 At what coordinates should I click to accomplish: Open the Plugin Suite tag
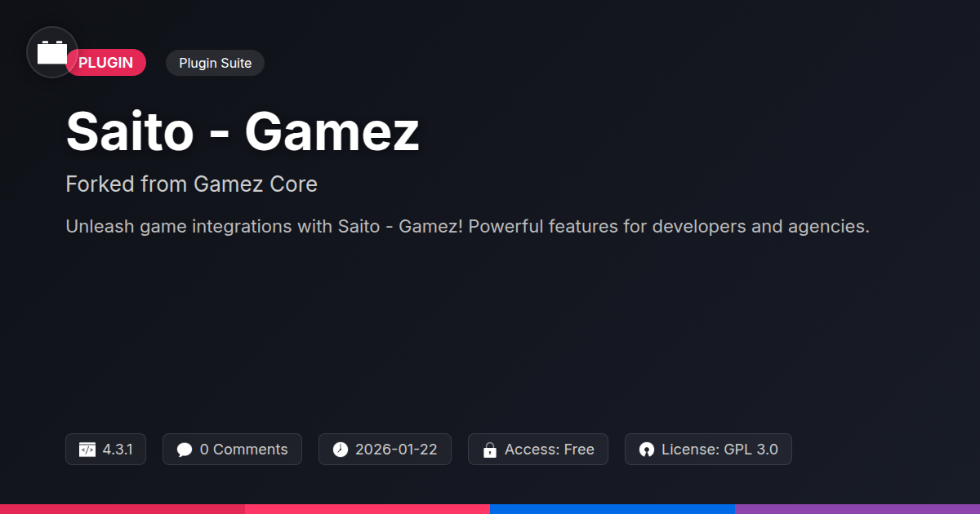click(x=215, y=63)
